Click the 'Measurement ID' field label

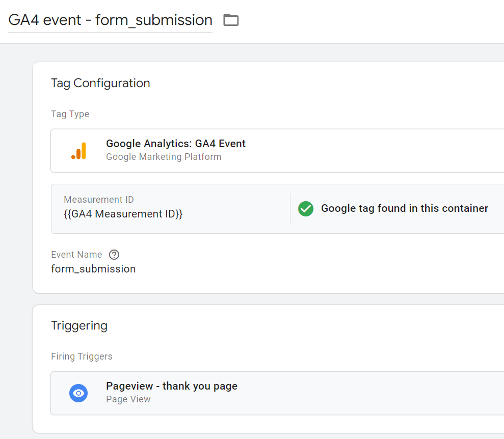point(99,200)
